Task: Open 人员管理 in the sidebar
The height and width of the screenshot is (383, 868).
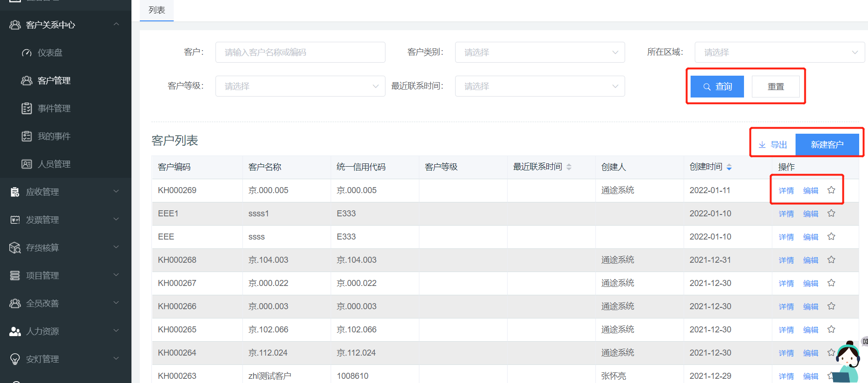Action: click(54, 164)
